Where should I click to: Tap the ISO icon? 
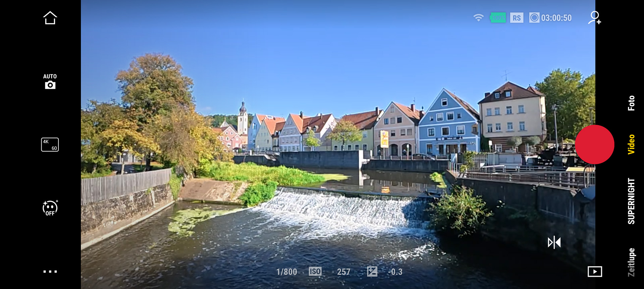click(315, 272)
